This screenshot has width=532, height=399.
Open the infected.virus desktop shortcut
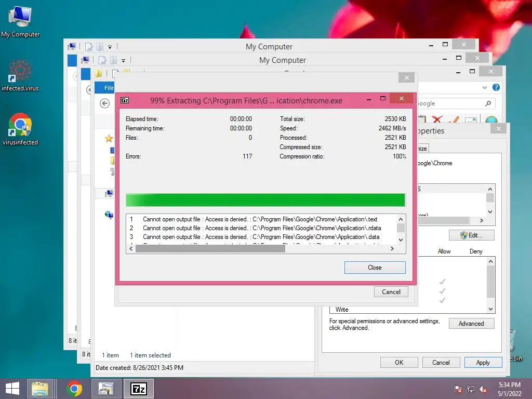pyautogui.click(x=20, y=75)
